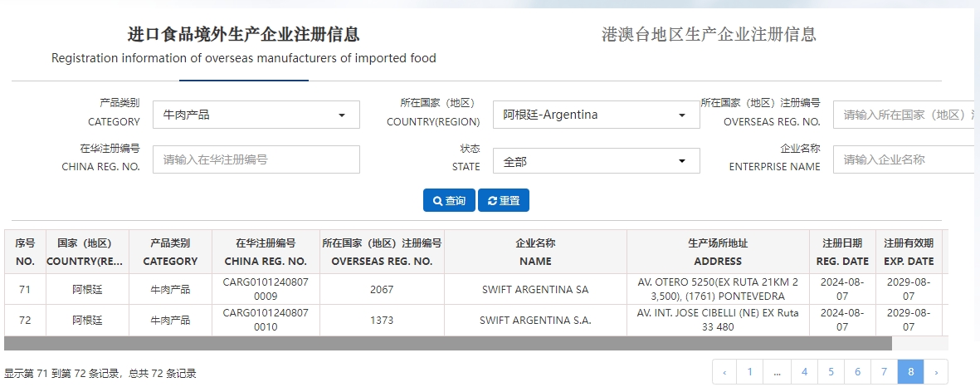Expand the country dropdown showing 阿根廷-Argentina
The height and width of the screenshot is (392, 980).
click(x=596, y=115)
